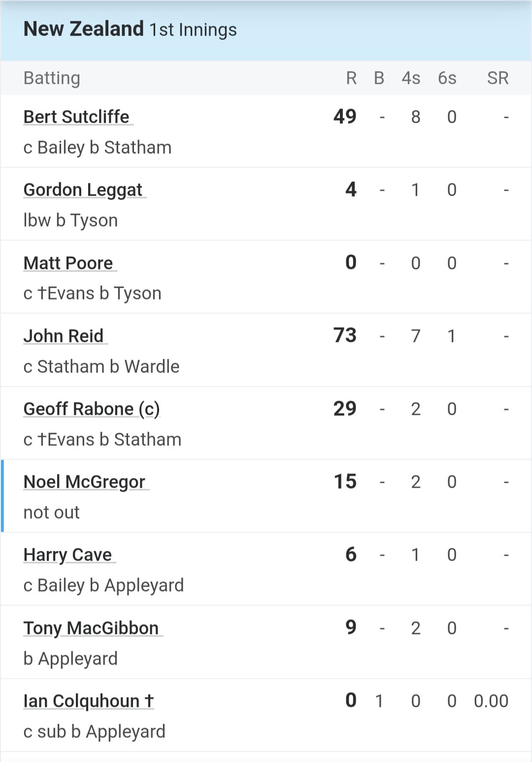Go to Tony MacGibbon's player page

[91, 628]
